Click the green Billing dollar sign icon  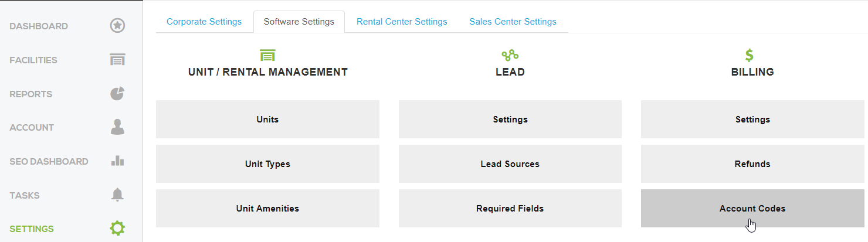pyautogui.click(x=750, y=56)
